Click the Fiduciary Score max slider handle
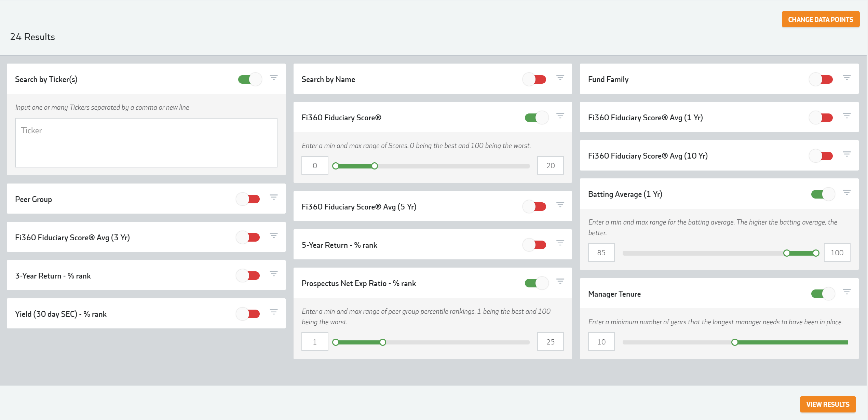The width and height of the screenshot is (868, 420). (x=375, y=166)
